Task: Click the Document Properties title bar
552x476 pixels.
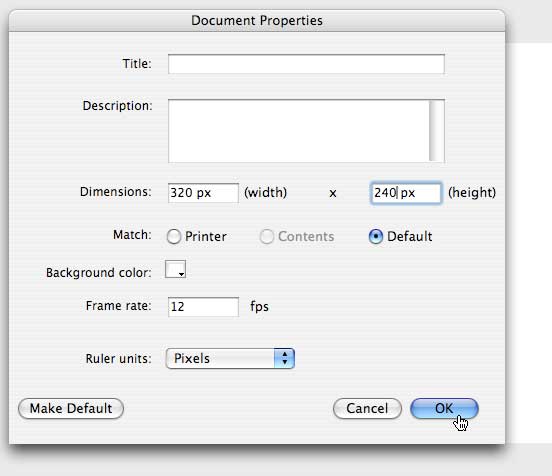Action: tap(257, 20)
